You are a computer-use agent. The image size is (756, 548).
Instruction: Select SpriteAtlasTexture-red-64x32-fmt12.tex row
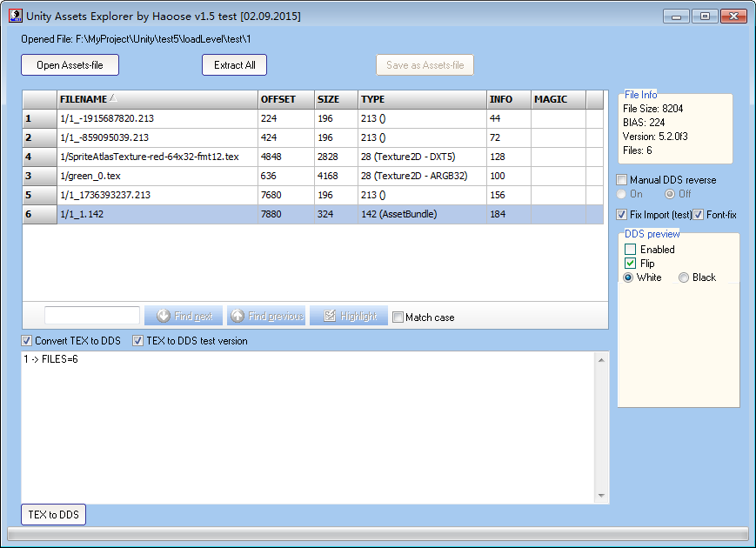[312, 157]
